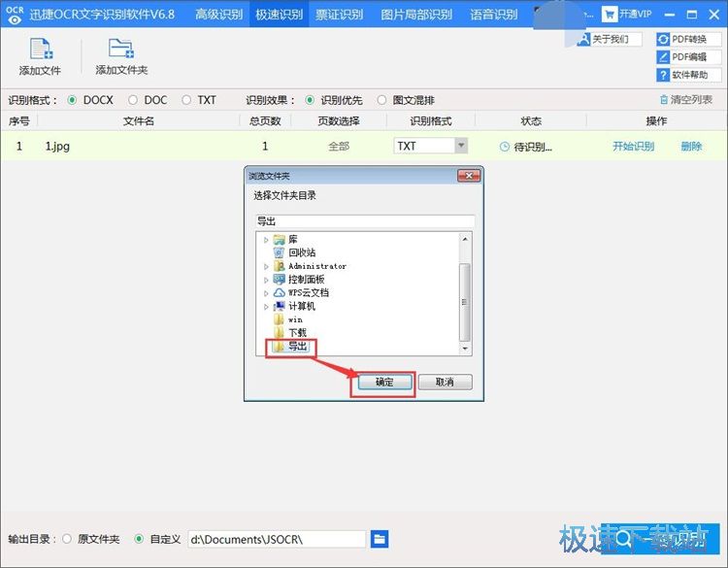
Task: Expand the 库 tree node
Action: 266,240
